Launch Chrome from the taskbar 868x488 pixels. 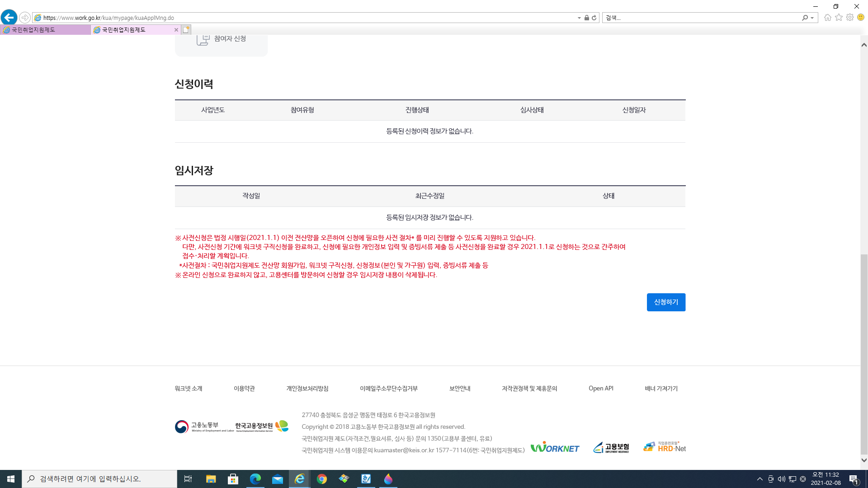pyautogui.click(x=322, y=479)
